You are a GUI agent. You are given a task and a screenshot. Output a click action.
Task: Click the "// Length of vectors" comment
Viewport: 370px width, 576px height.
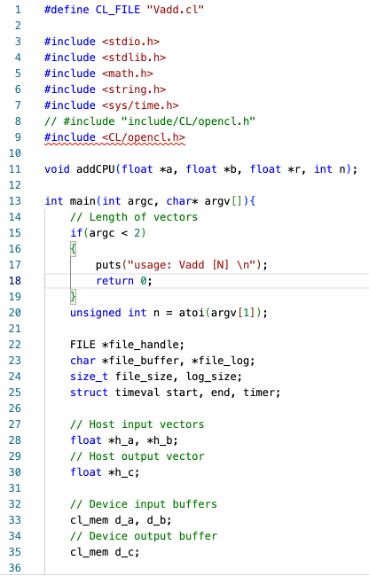click(x=134, y=217)
